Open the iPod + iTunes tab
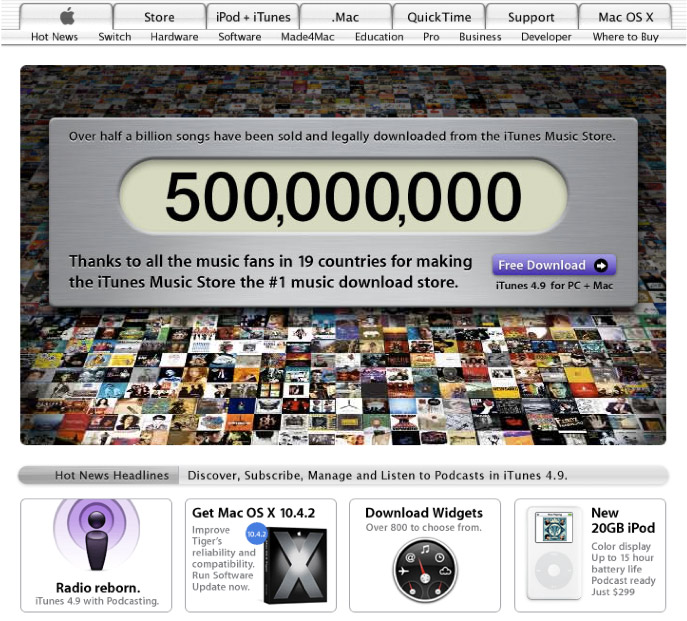This screenshot has width=687, height=621. pos(253,17)
